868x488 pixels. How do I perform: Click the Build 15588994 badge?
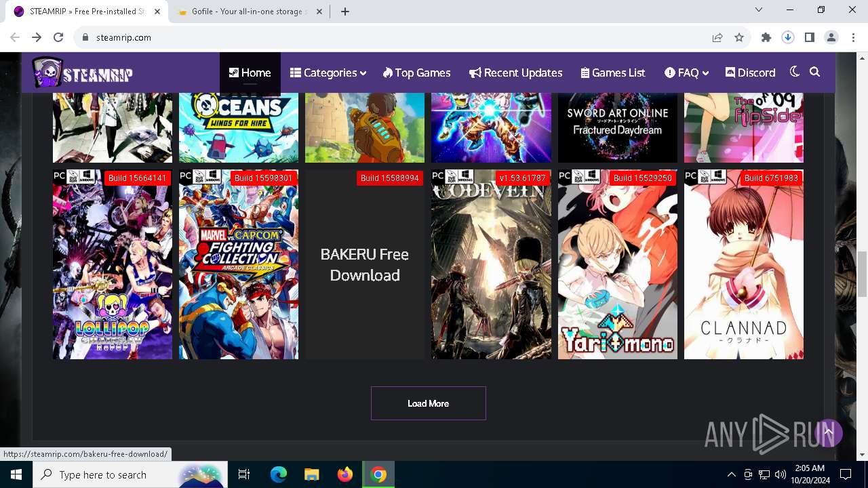click(x=389, y=178)
